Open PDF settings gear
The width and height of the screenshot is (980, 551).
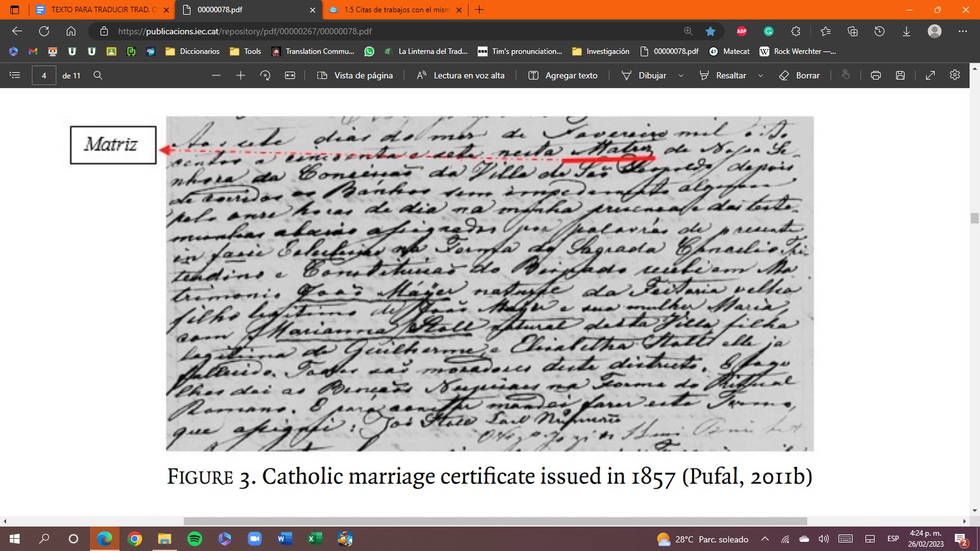(955, 75)
